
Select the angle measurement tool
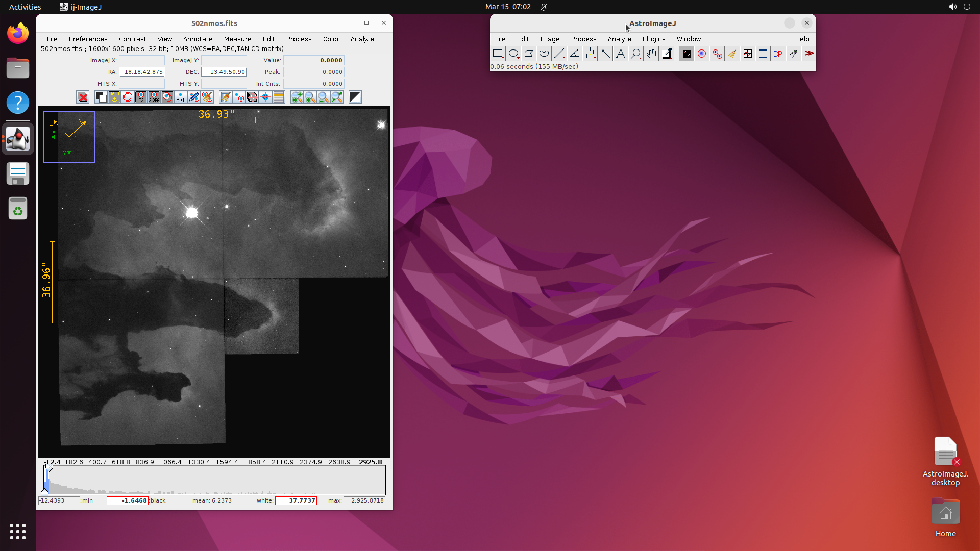pyautogui.click(x=574, y=53)
